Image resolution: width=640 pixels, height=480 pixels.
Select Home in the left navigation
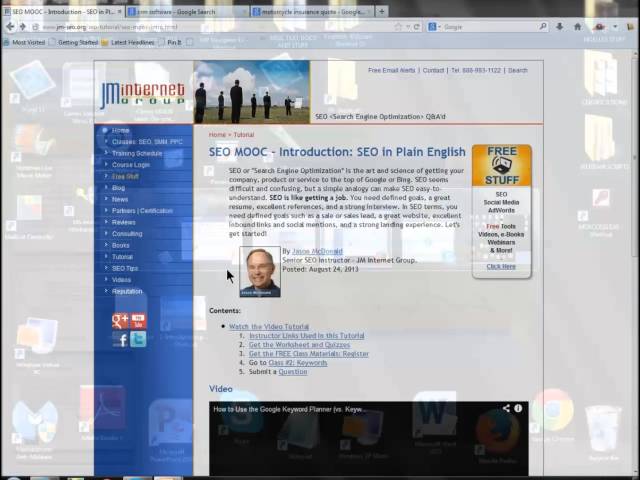point(120,130)
